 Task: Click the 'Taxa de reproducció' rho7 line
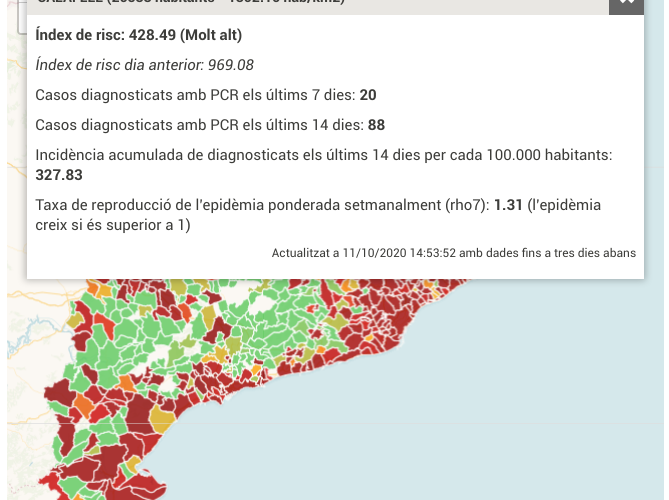[262, 205]
